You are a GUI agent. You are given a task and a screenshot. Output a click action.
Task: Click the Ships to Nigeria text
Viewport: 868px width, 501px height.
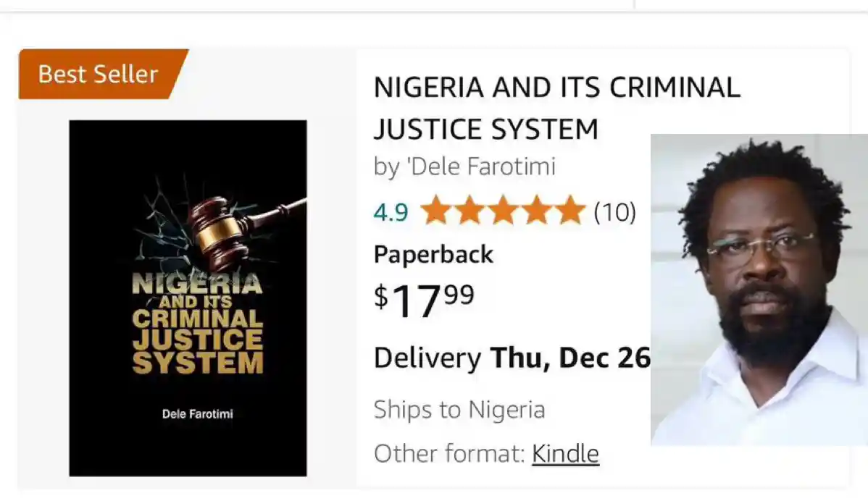pyautogui.click(x=459, y=410)
